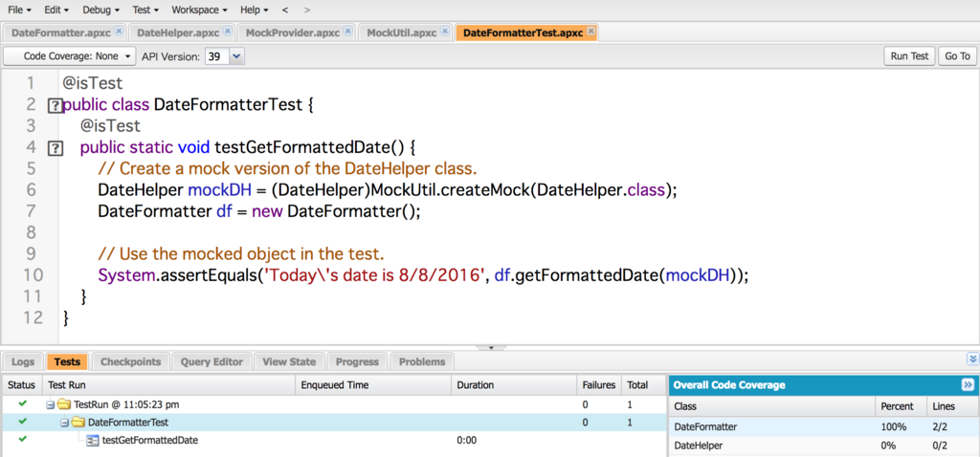Click the Run Test button
The image size is (980, 457).
click(909, 56)
